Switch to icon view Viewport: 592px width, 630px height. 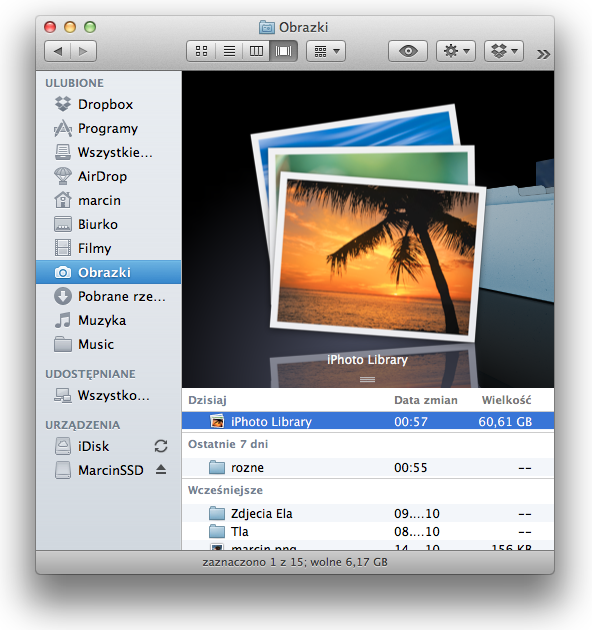[x=201, y=51]
